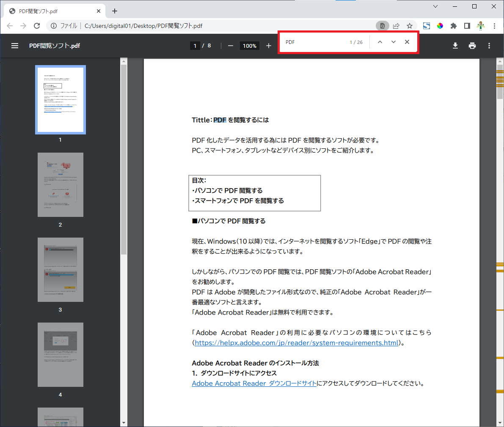
Task: Select page 3 thumbnail
Action: coord(61,270)
